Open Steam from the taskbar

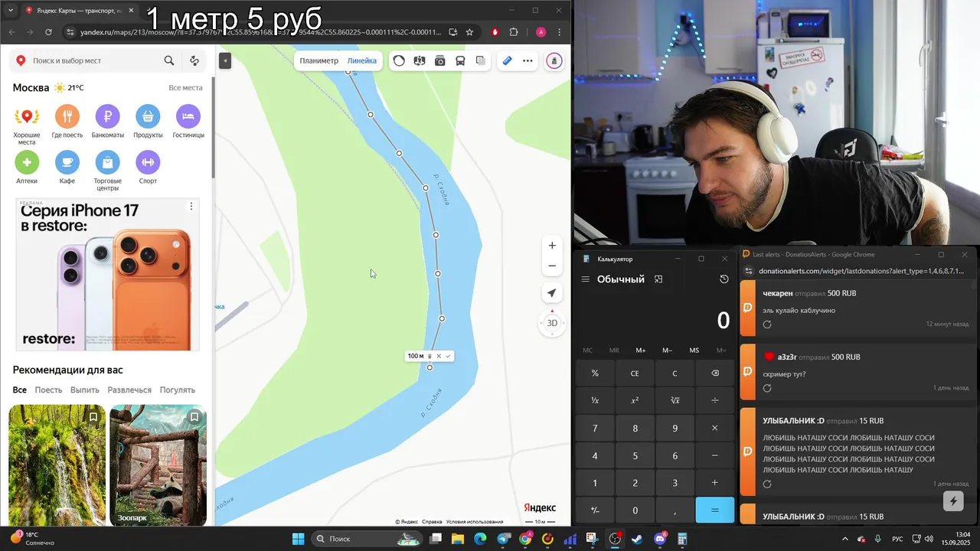pos(637,539)
